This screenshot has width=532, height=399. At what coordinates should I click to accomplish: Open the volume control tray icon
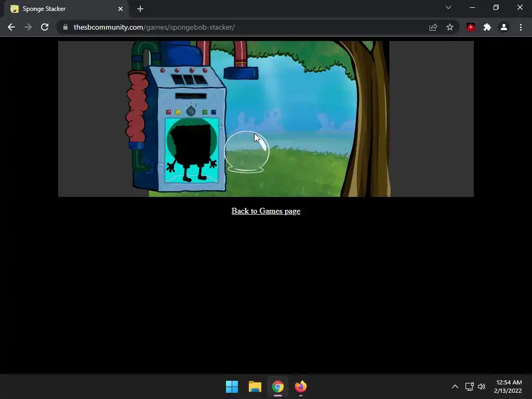pyautogui.click(x=482, y=387)
